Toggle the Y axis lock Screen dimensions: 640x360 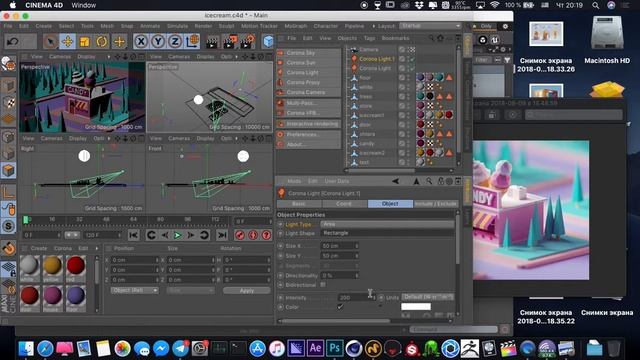click(158, 41)
